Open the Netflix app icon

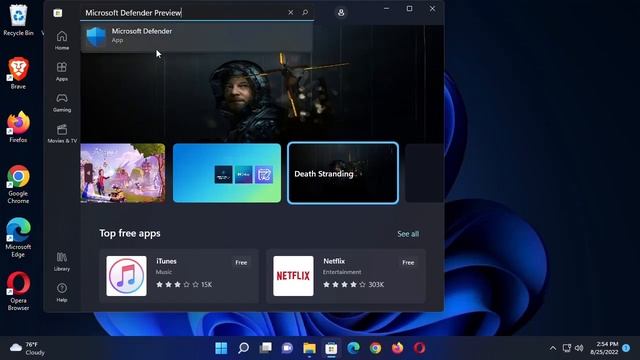coord(293,276)
